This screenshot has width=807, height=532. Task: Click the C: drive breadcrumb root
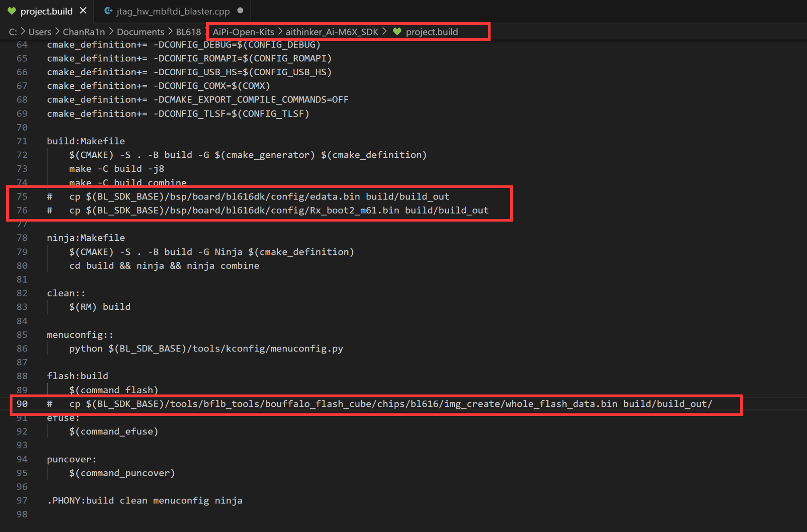13,32
